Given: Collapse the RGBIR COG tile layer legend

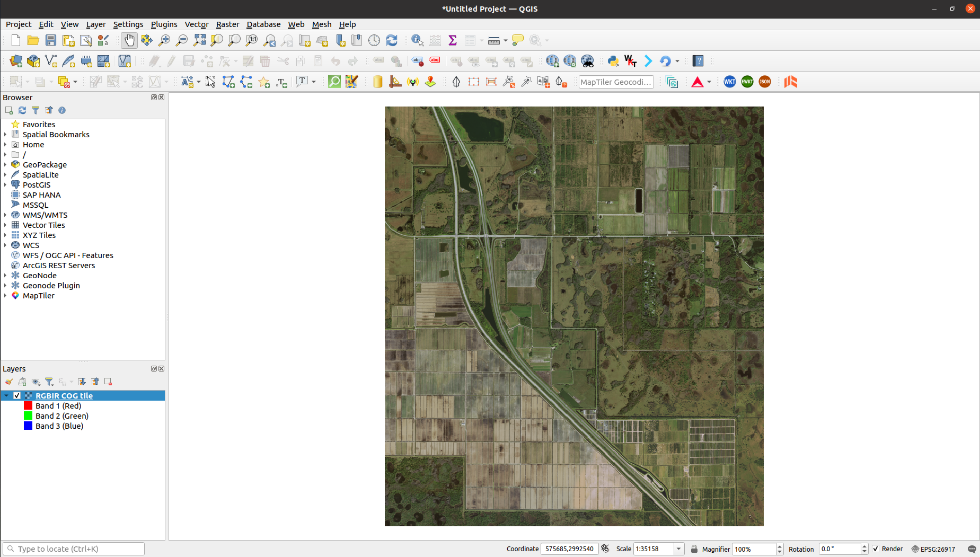Looking at the screenshot, I should [6, 396].
